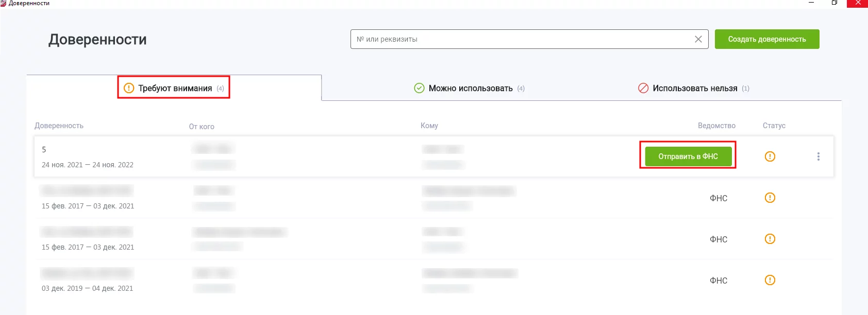Select the row dated 03 дек. 2019 — 04 дек. 2021
Image resolution: width=868 pixels, height=315 pixels.
(87, 288)
